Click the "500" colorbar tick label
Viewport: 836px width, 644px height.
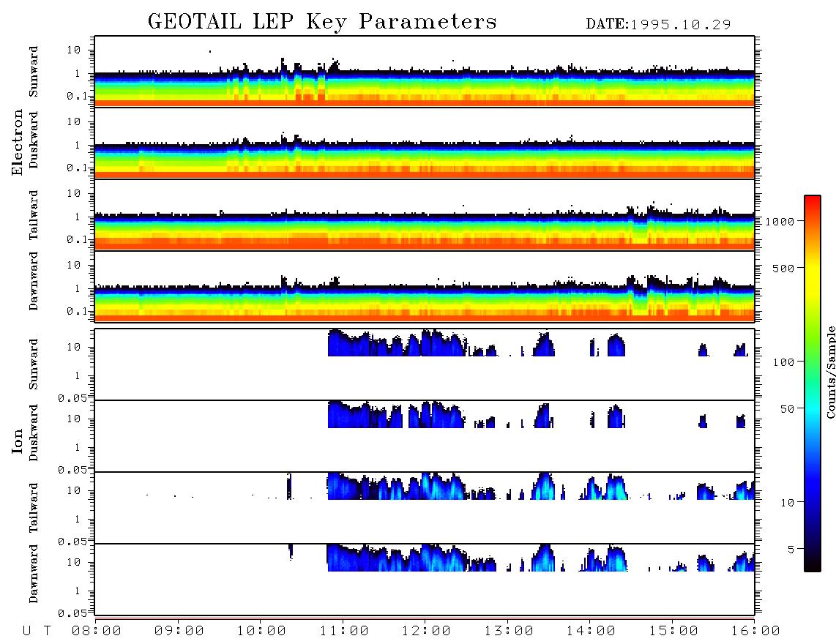pyautogui.click(x=784, y=268)
